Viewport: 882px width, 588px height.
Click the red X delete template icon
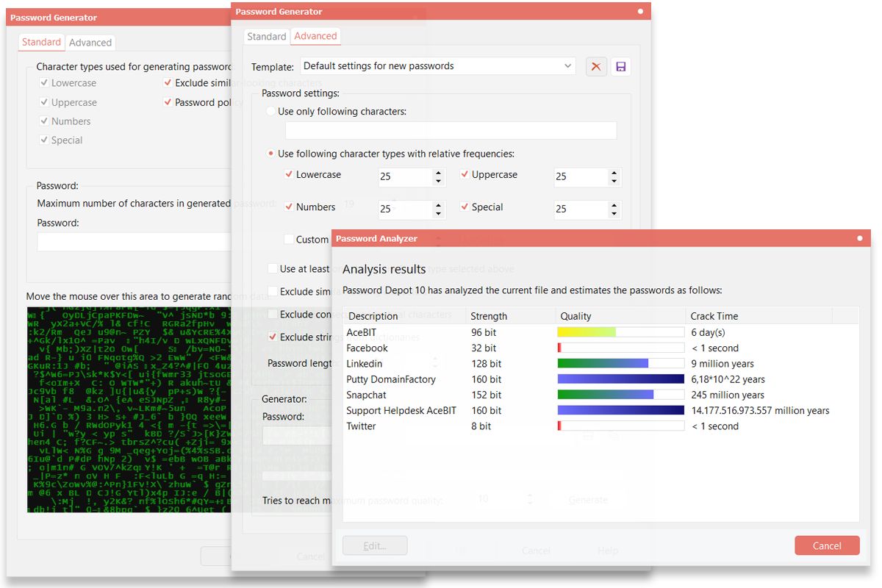(596, 67)
